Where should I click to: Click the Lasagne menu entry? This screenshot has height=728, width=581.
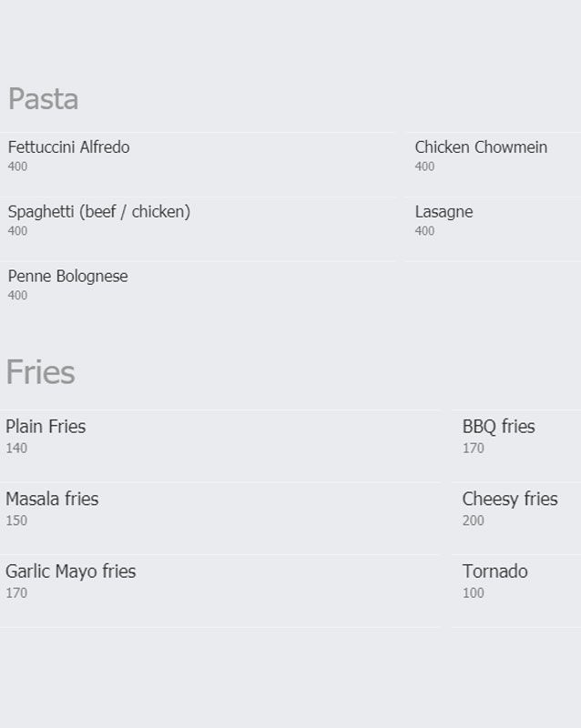pos(443,212)
